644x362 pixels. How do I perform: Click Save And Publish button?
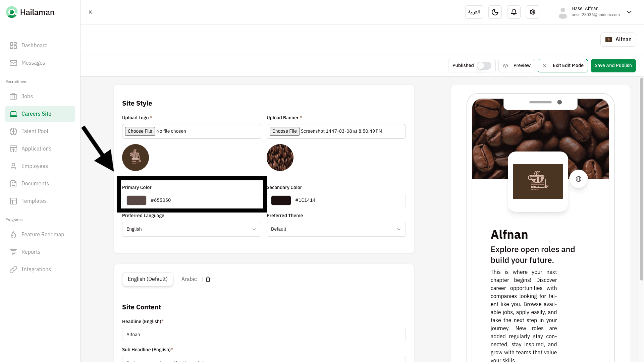point(613,66)
